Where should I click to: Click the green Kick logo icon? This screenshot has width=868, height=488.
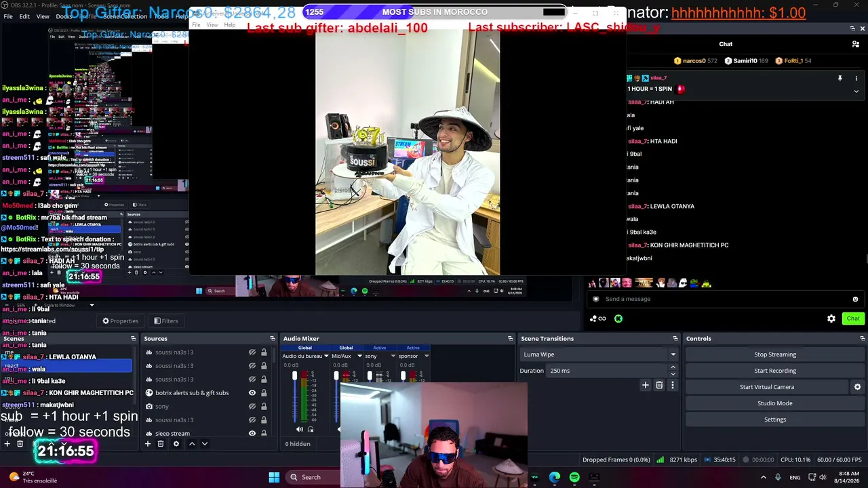click(x=618, y=319)
